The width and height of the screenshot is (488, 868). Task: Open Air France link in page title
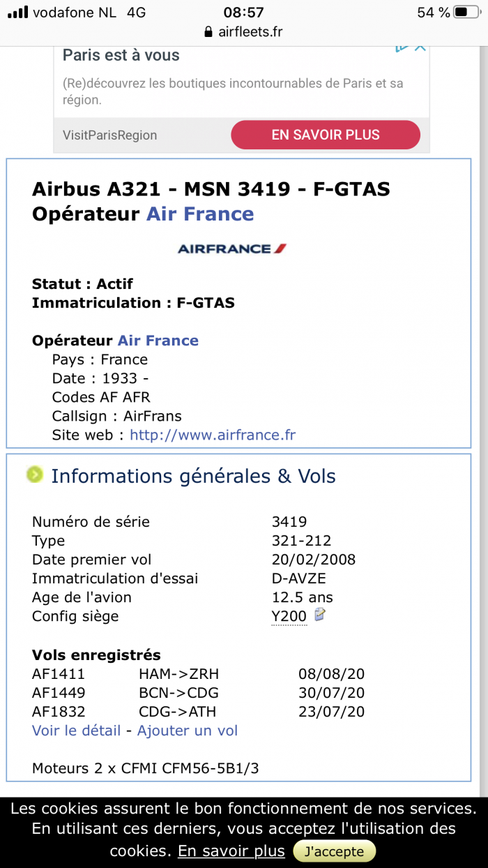[200, 214]
